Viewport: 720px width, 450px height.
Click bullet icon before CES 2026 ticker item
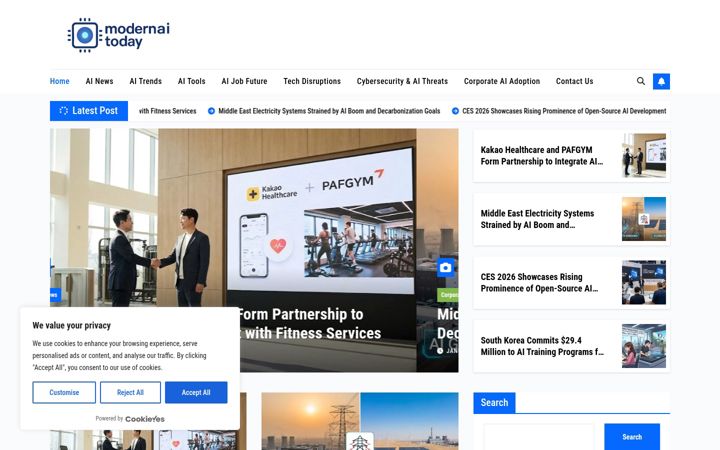[x=455, y=111]
